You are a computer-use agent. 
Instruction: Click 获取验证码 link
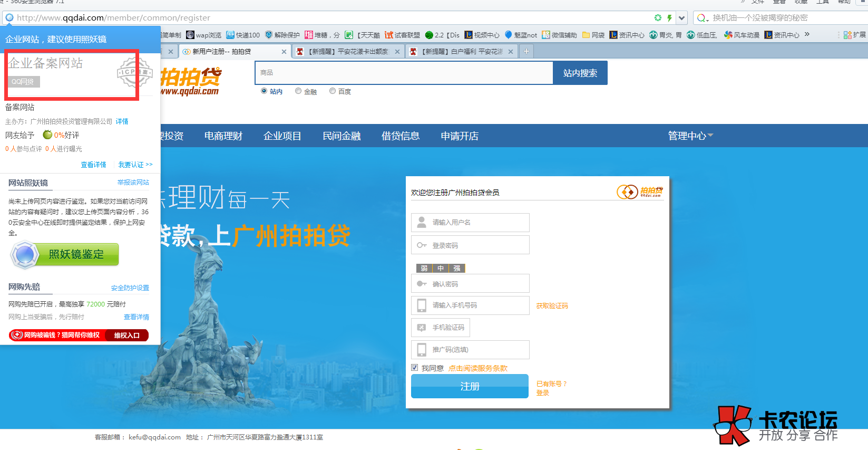(552, 306)
